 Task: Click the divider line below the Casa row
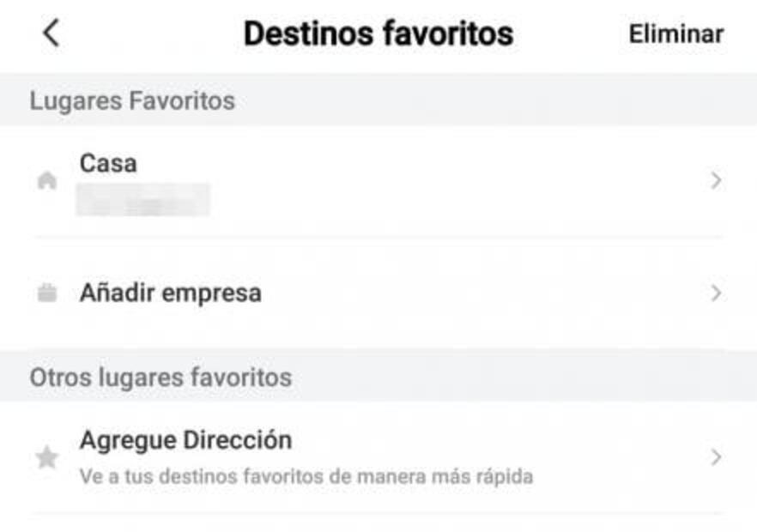[x=378, y=238]
